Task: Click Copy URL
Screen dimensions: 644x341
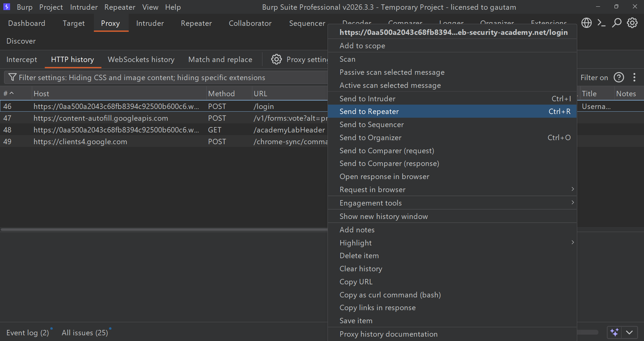Action: click(452, 282)
